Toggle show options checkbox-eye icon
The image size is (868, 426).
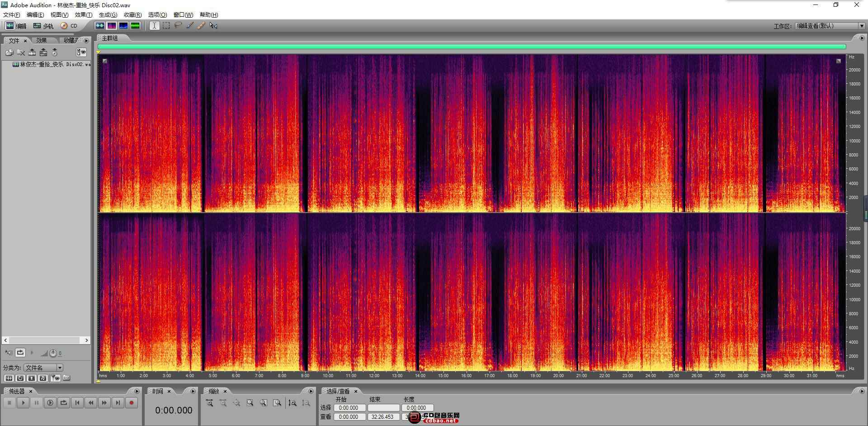click(x=81, y=52)
